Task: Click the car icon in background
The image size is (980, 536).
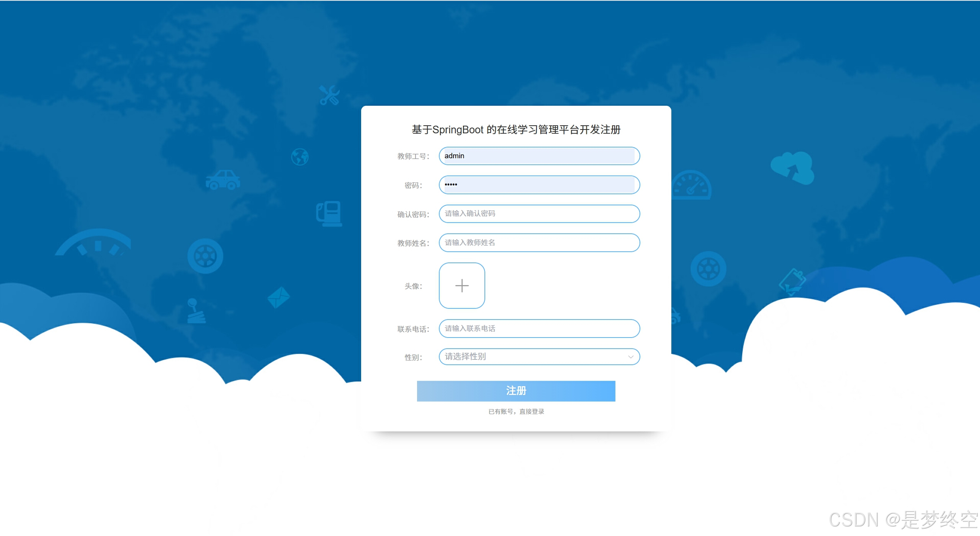Action: click(x=223, y=180)
